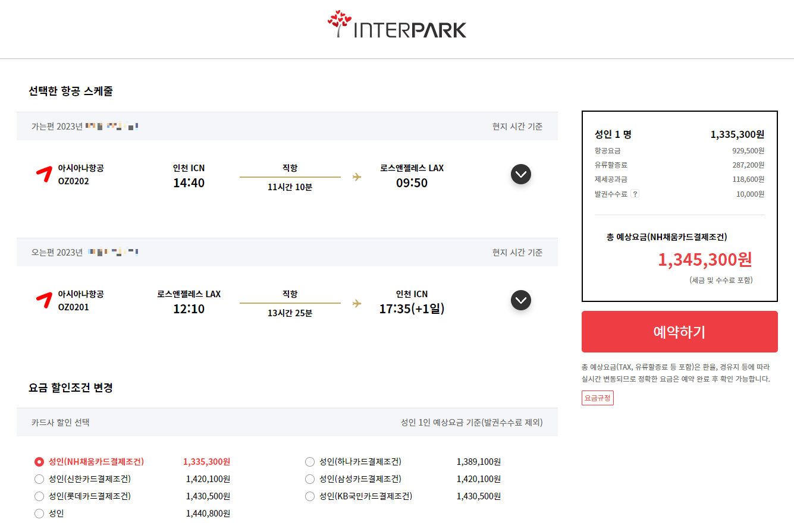The height and width of the screenshot is (532, 794).
Task: Click arrival time 09:50
Action: (x=412, y=183)
